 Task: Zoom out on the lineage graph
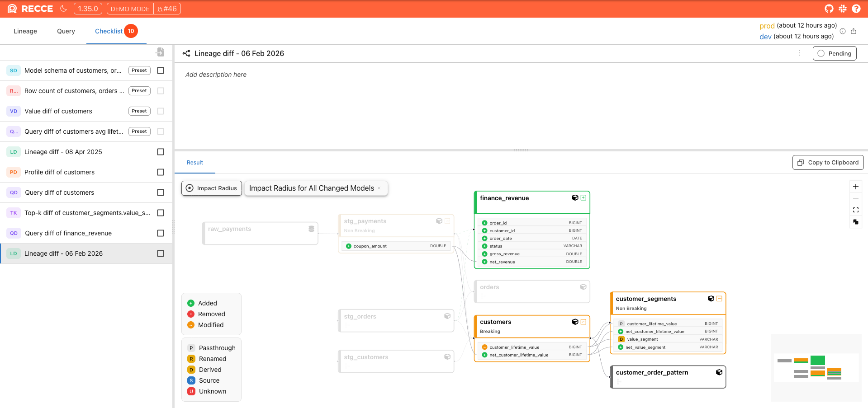[x=855, y=198]
